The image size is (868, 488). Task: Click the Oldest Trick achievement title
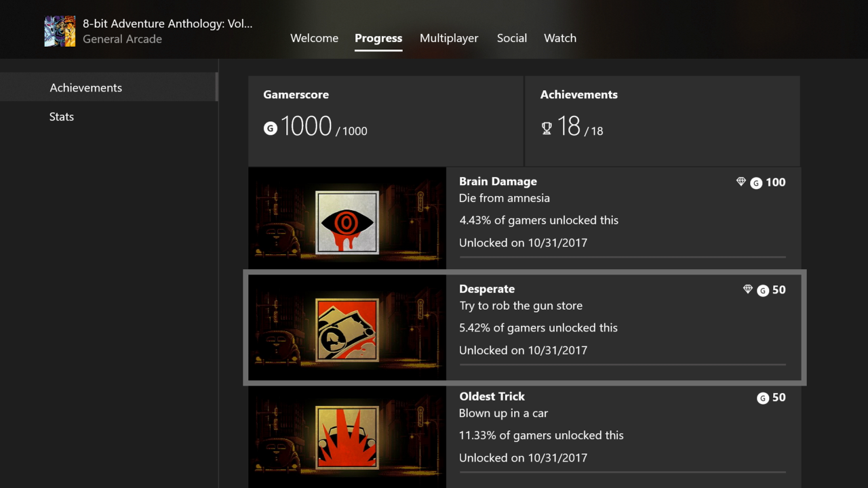pyautogui.click(x=492, y=396)
